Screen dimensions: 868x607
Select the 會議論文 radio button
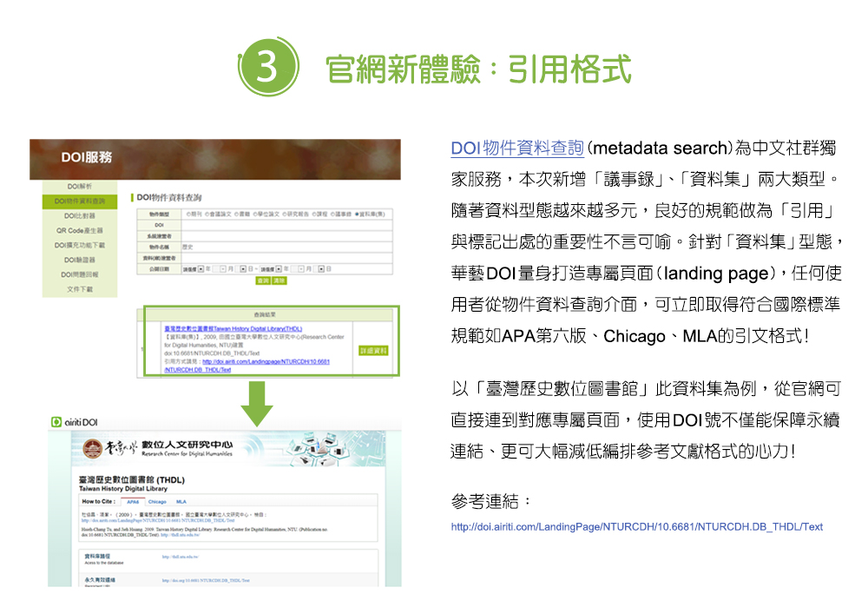tap(207, 214)
